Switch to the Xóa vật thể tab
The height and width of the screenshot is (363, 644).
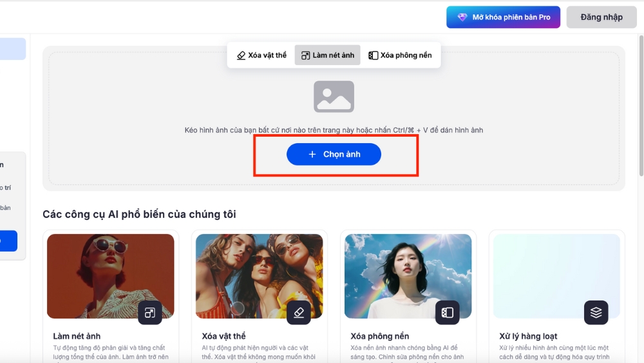pyautogui.click(x=261, y=55)
